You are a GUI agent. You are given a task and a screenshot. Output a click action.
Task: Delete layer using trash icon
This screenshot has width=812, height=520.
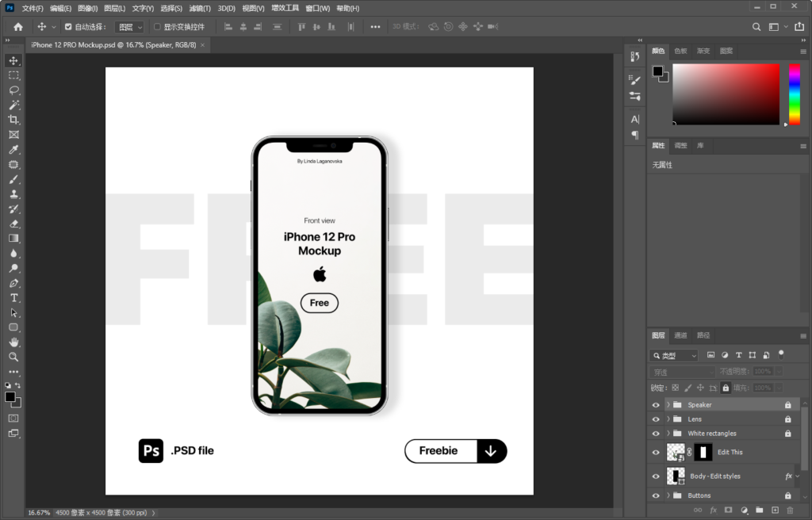coord(791,510)
